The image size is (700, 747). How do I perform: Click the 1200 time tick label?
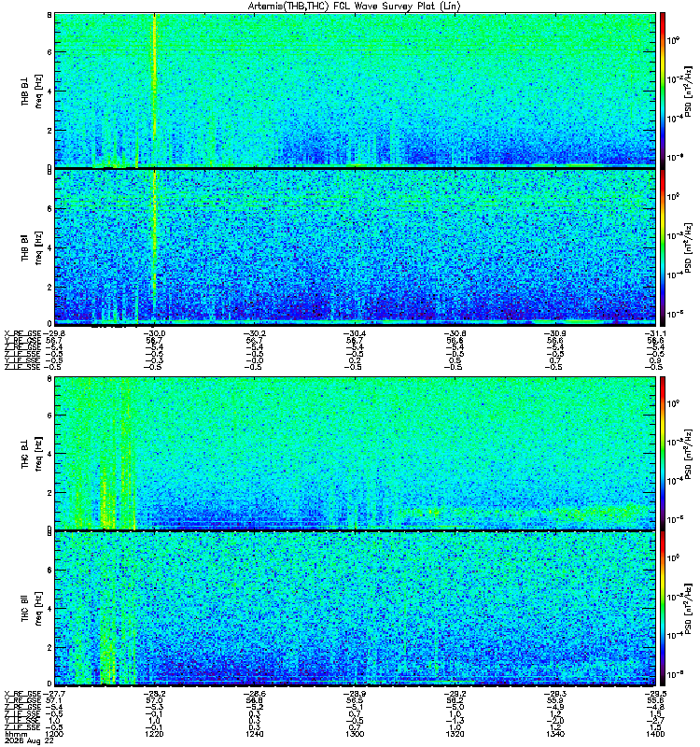click(53, 734)
